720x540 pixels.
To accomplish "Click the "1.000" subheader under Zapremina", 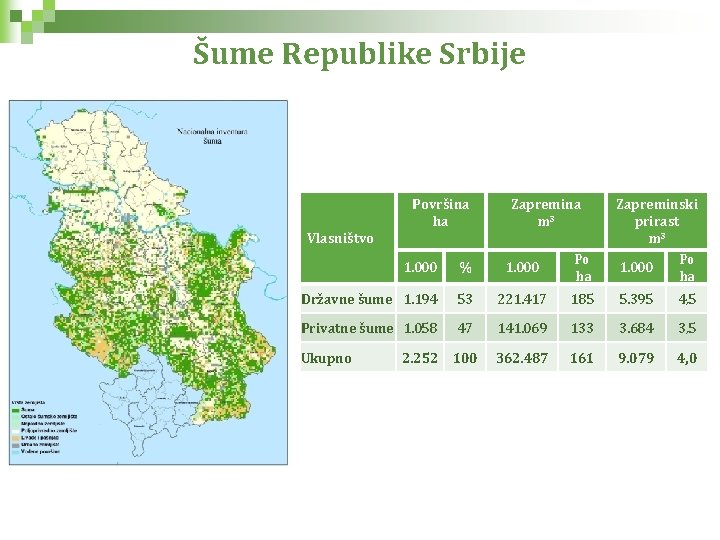I will click(522, 267).
